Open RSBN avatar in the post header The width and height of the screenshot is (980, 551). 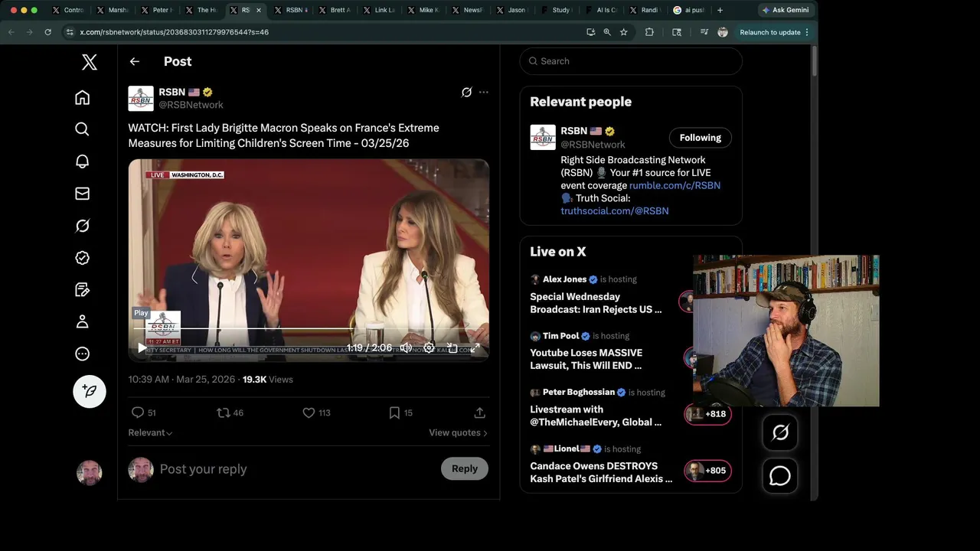coord(141,99)
